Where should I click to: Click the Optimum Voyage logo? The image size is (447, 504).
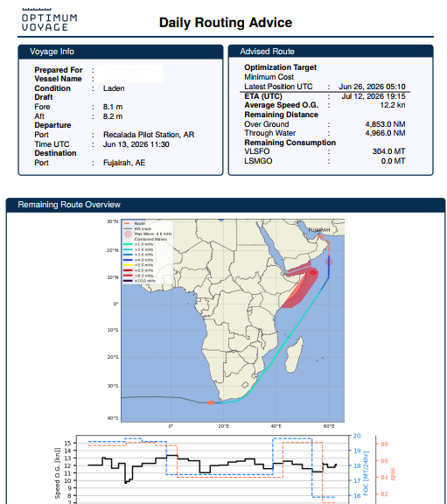point(49,20)
